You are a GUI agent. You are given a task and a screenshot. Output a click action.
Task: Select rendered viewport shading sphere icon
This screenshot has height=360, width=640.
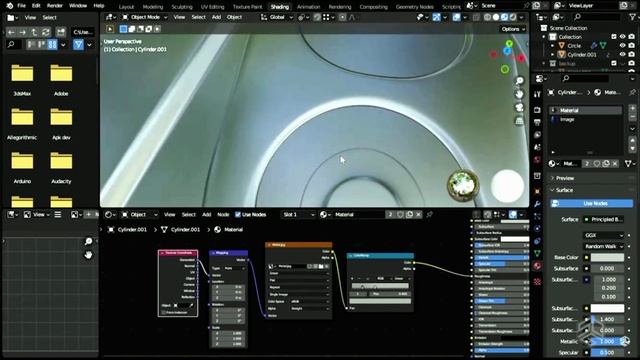click(513, 17)
